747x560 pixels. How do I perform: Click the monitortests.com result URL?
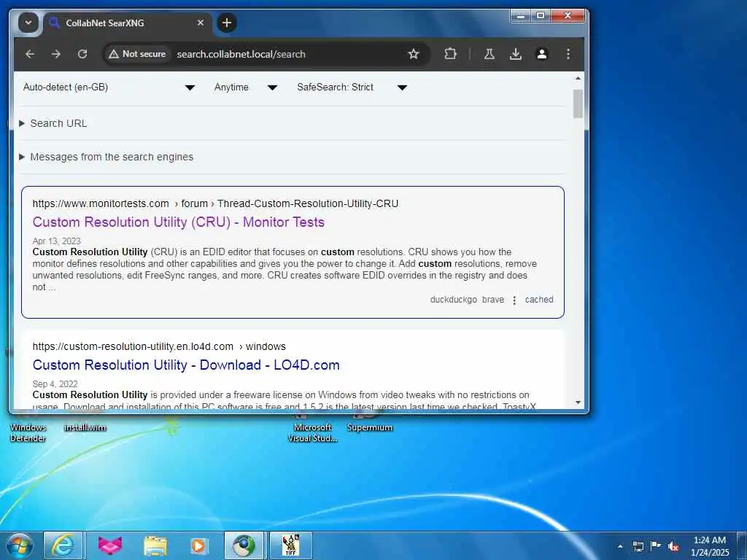click(215, 204)
